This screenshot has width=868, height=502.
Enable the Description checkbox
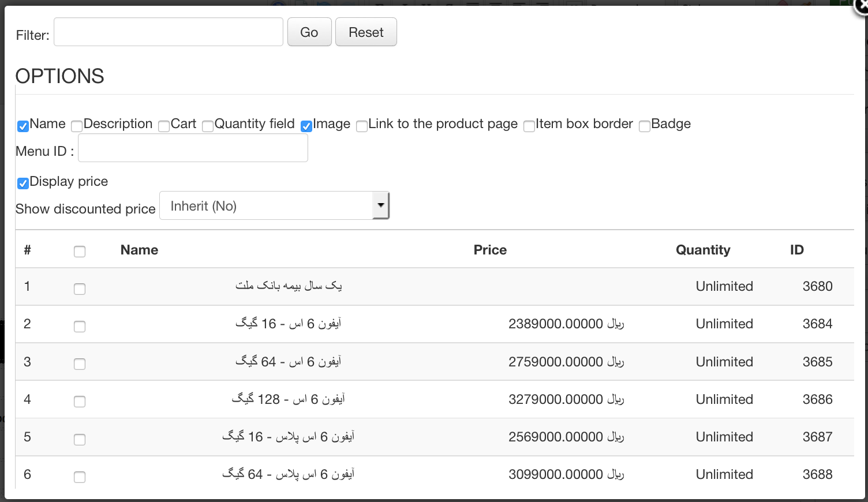point(77,126)
